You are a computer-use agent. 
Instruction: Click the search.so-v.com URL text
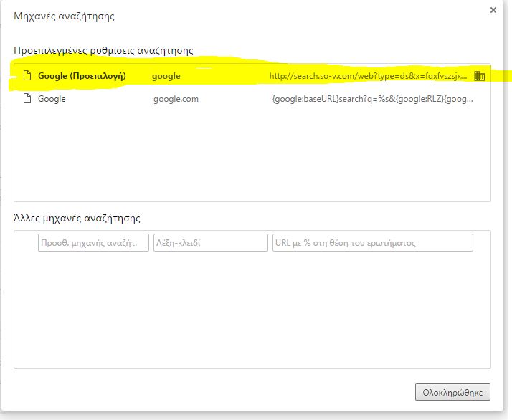point(368,76)
